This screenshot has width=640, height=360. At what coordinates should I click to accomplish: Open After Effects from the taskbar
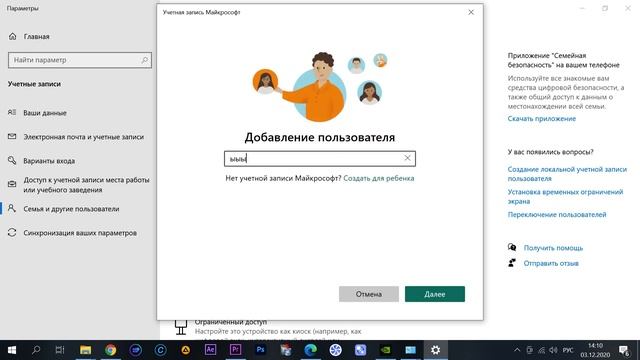210,350
